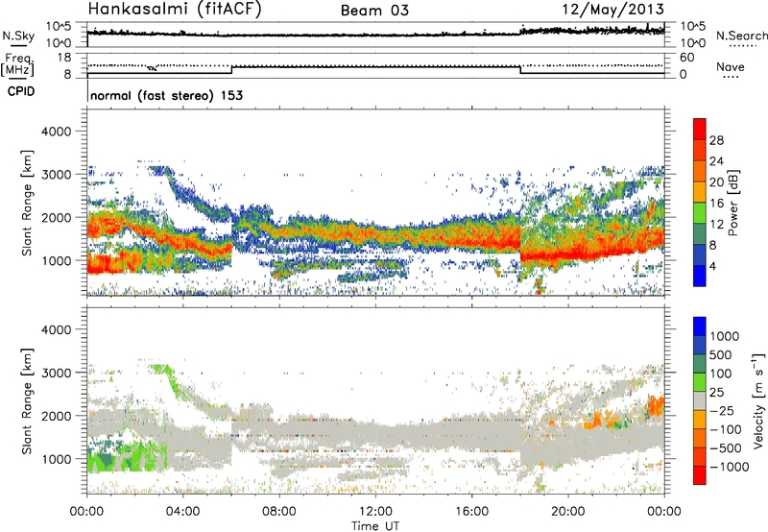Click the Time UT axis label
The height and width of the screenshot is (532, 768).
[x=375, y=526]
